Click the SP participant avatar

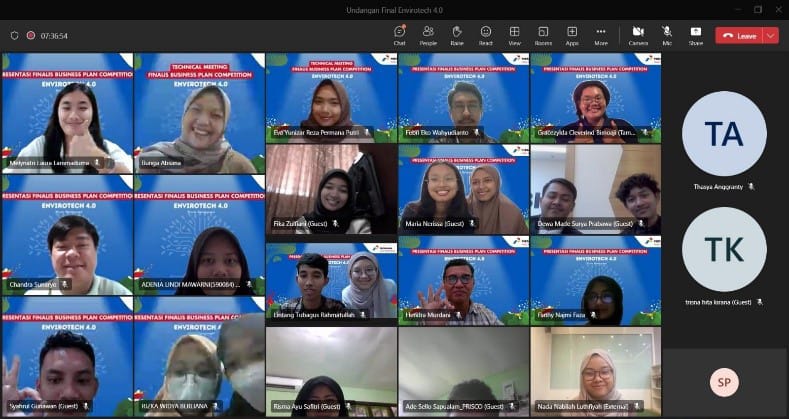(x=724, y=383)
